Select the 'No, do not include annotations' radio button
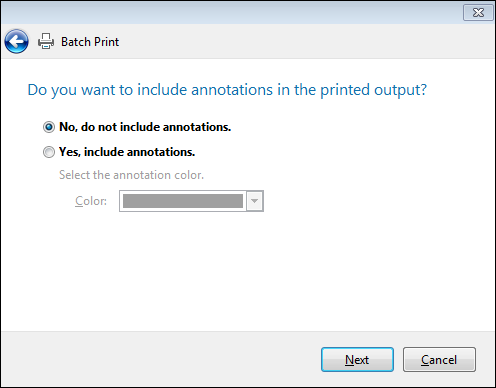Viewport: 496px width, 388px height. (x=49, y=127)
